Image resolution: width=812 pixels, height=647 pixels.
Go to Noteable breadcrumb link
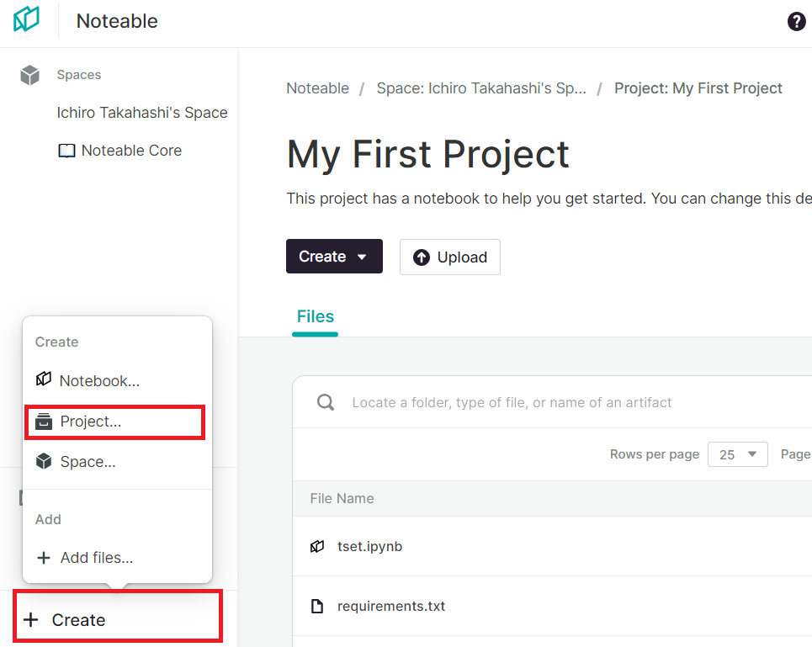[317, 88]
